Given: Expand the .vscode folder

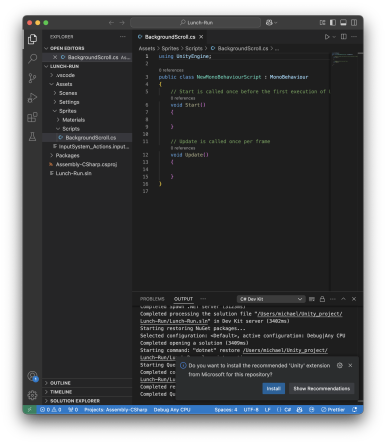Looking at the screenshot, I should pyautogui.click(x=65, y=75).
